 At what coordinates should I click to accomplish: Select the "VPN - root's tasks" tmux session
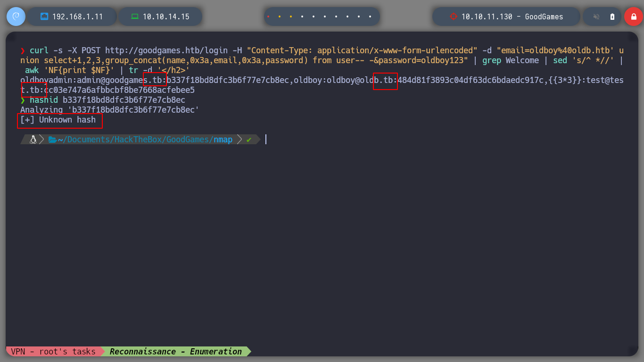(x=53, y=352)
